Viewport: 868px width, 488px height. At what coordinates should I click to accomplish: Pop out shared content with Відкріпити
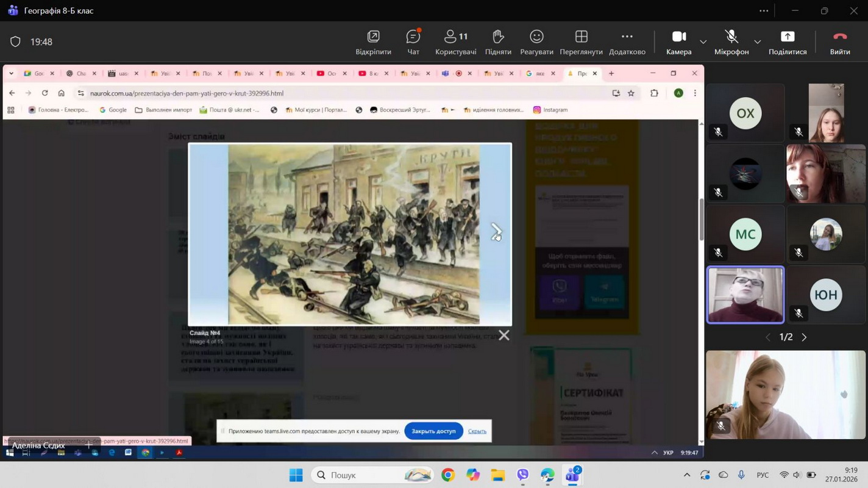[373, 42]
